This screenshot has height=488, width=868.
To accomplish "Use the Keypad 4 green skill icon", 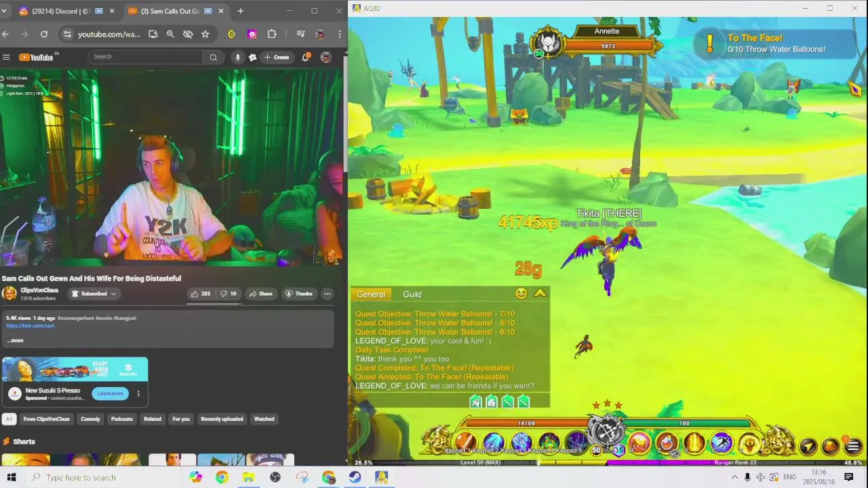I will tap(549, 443).
